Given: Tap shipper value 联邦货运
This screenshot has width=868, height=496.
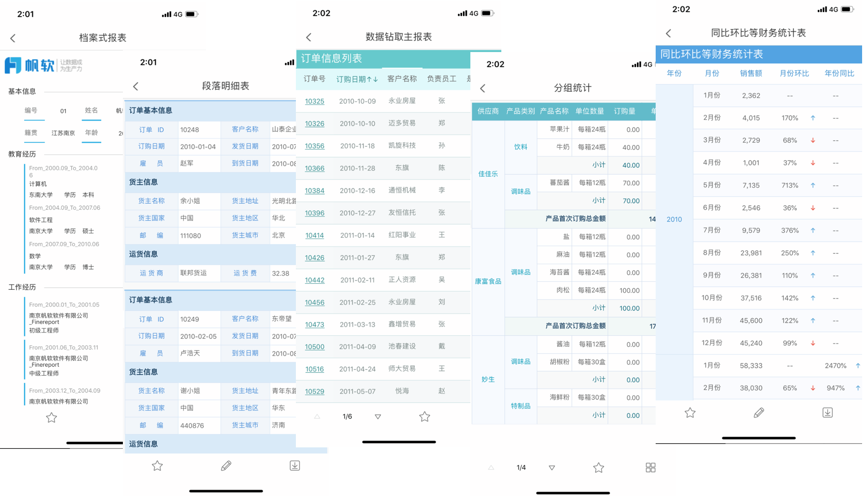Looking at the screenshot, I should [x=194, y=273].
